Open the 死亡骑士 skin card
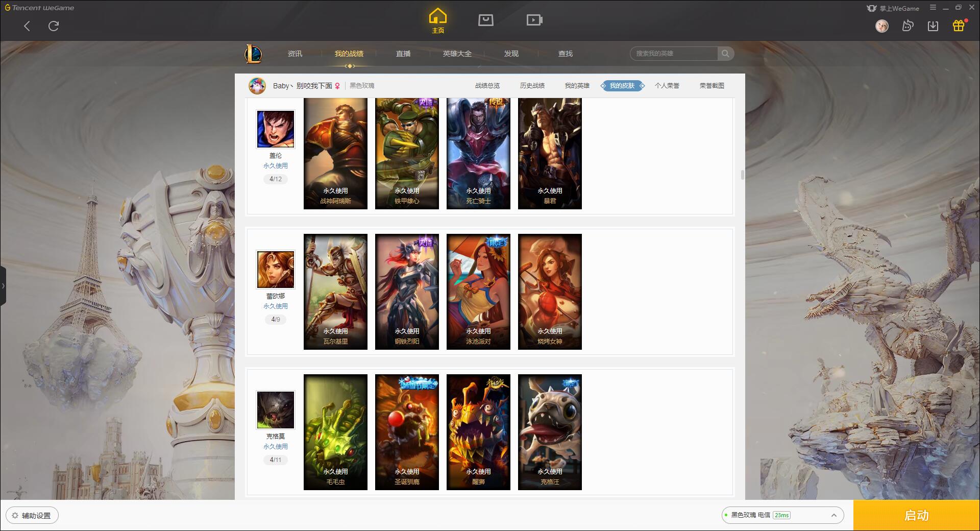The image size is (980, 531). click(x=478, y=154)
